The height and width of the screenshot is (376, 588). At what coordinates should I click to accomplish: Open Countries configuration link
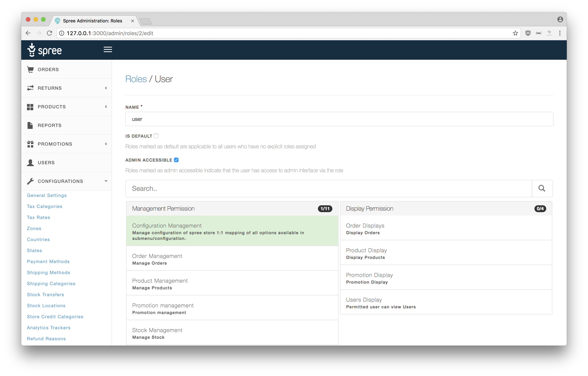pyautogui.click(x=38, y=239)
